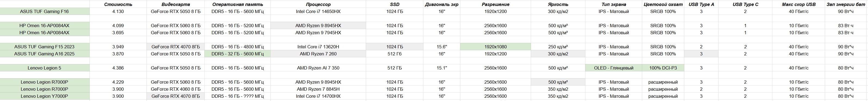
Task: Select the green 1920x1080 resolution cell
Action: (495, 47)
